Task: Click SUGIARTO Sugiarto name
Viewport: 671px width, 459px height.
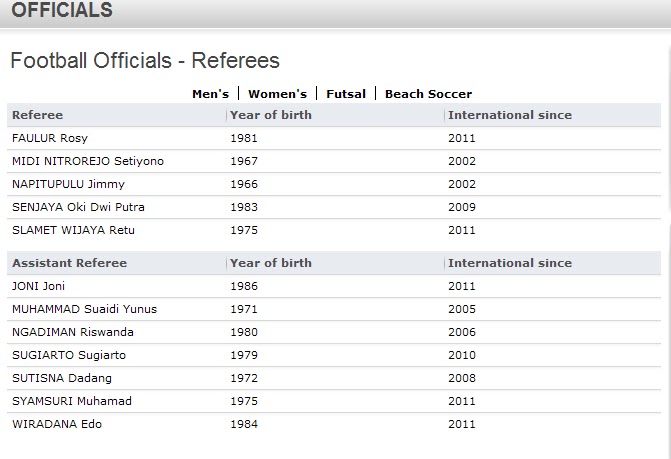Action: (69, 355)
